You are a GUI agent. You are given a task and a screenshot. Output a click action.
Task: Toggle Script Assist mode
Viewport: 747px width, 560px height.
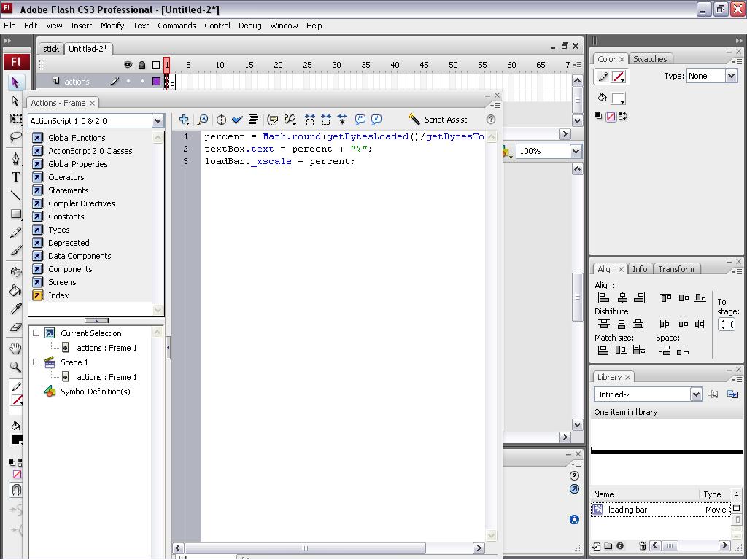(x=438, y=120)
